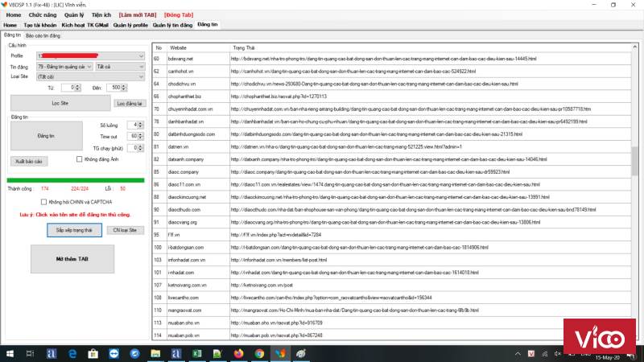This screenshot has width=644, height=362.
Task: Switch to the 'Quản lý profile' tab
Action: click(x=130, y=25)
